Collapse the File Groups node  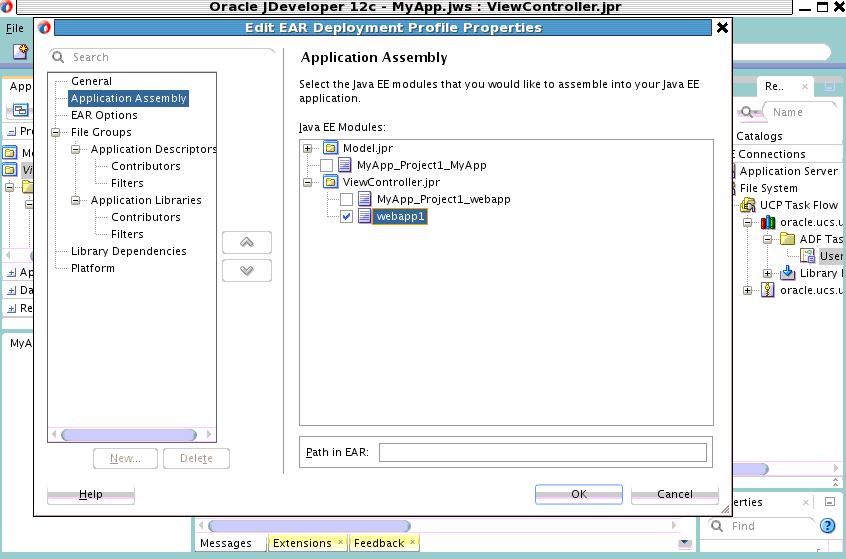(x=56, y=132)
